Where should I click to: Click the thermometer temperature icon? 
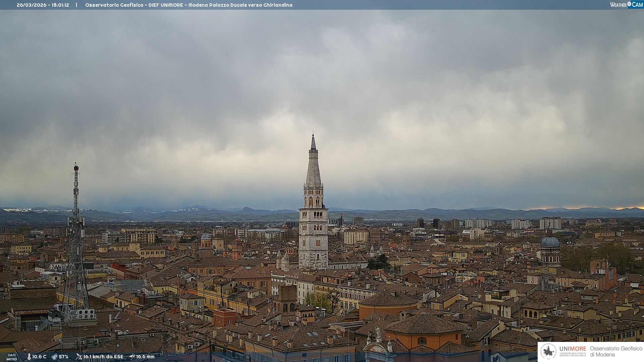(x=29, y=357)
